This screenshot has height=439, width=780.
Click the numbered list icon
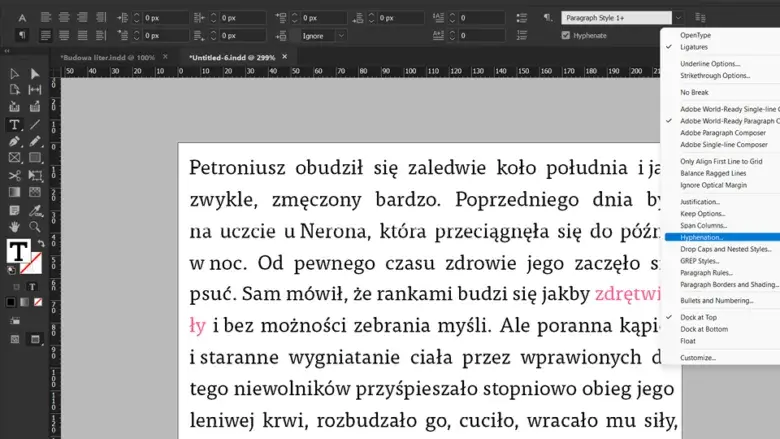click(521, 35)
